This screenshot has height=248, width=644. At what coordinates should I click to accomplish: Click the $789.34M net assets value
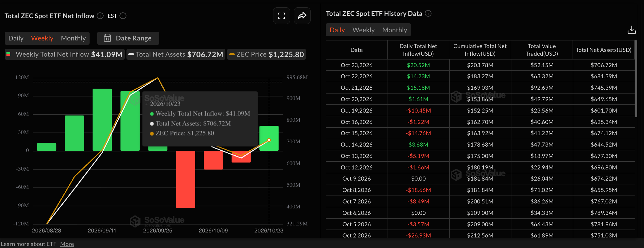click(604, 213)
